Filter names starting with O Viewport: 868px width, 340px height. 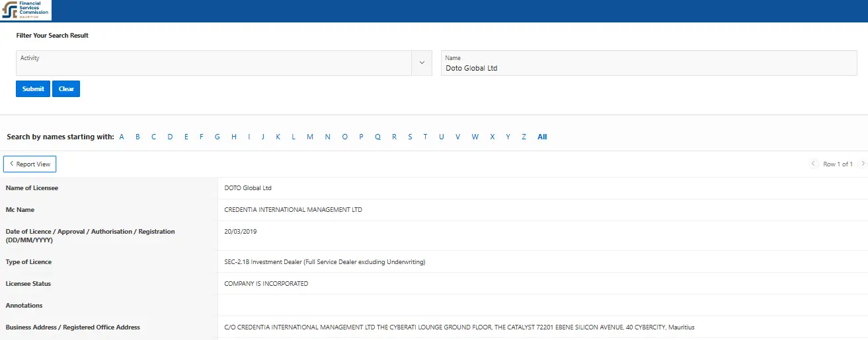[x=344, y=137]
